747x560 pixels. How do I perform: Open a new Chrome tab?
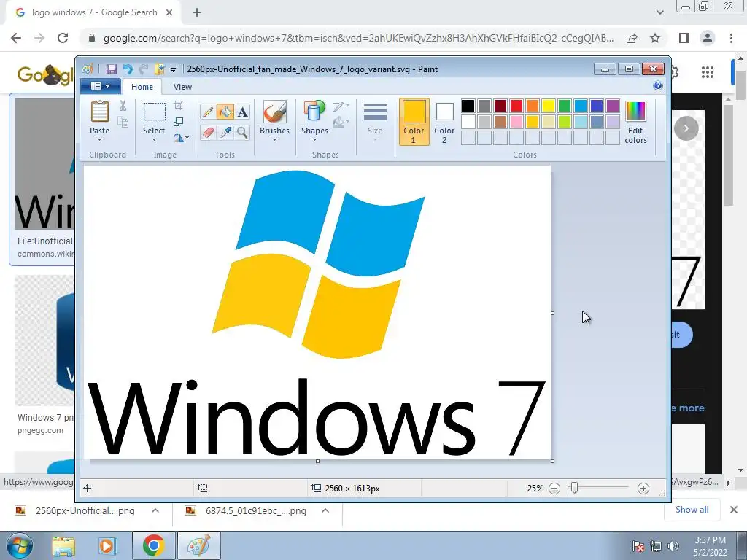coord(197,13)
